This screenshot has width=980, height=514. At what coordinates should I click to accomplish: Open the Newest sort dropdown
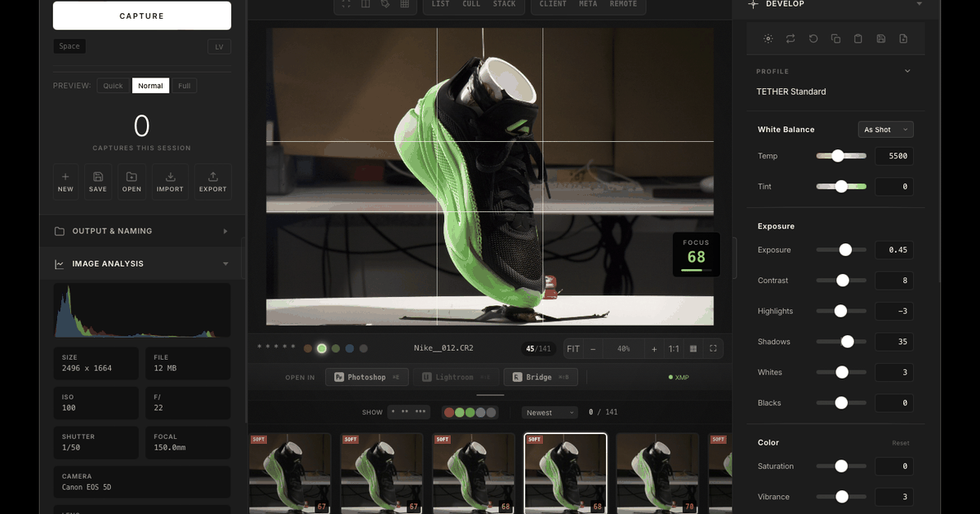[x=550, y=413]
